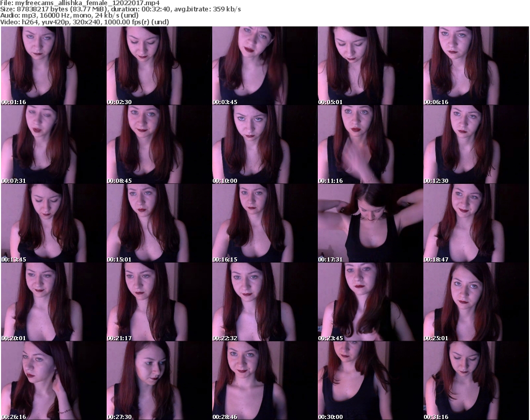Open the thumbnail timestamped 00:13:45

[x=53, y=223]
